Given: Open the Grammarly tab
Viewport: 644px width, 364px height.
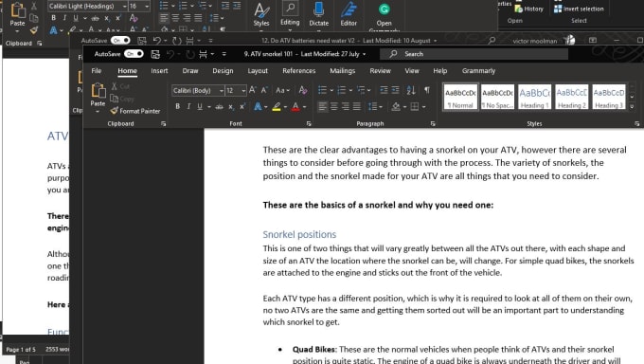Looking at the screenshot, I should click(478, 71).
